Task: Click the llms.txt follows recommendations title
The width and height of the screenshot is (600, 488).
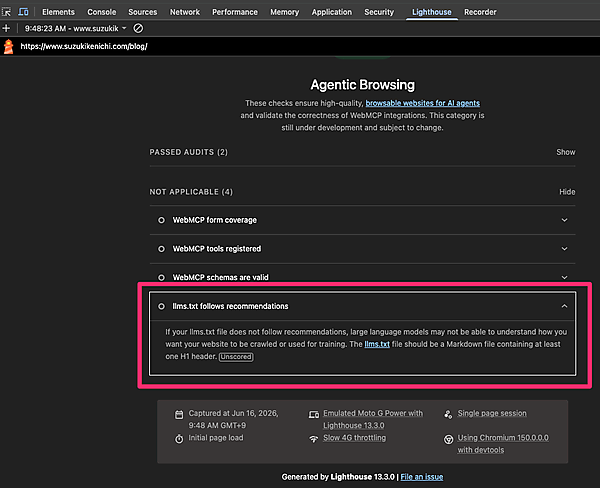Action: (230, 306)
